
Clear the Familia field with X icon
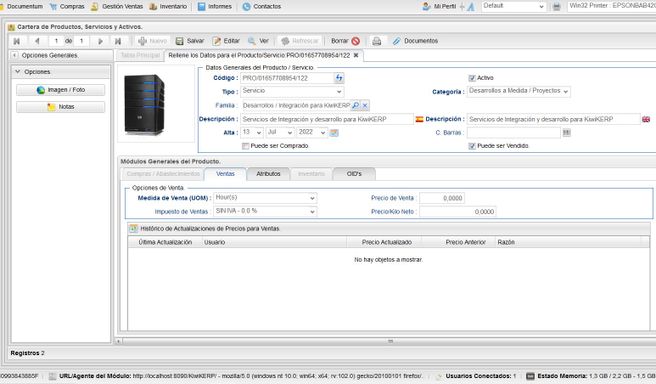click(x=365, y=105)
